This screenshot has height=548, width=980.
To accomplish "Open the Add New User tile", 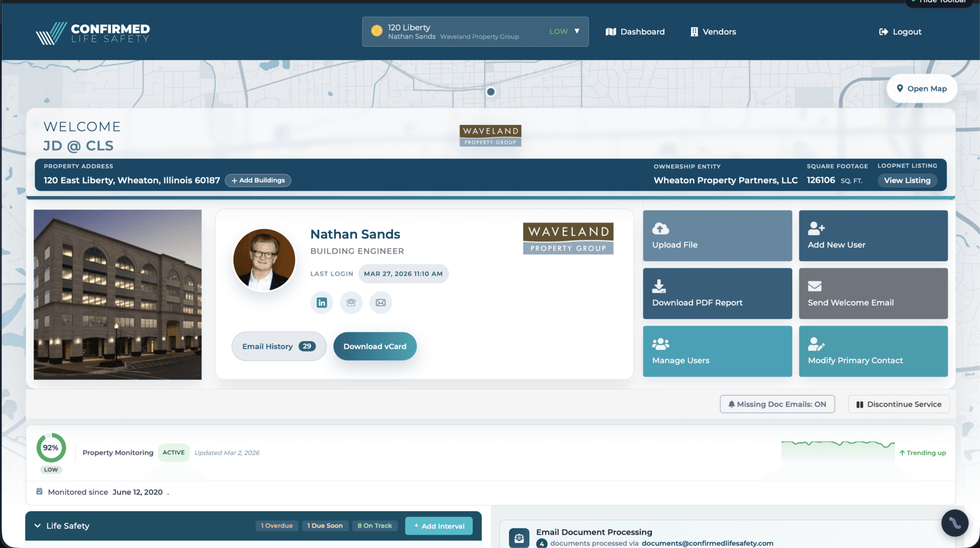I will coord(873,236).
